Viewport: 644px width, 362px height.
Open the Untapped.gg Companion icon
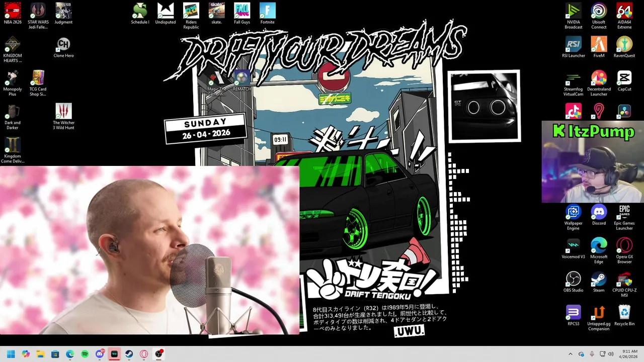(x=599, y=318)
